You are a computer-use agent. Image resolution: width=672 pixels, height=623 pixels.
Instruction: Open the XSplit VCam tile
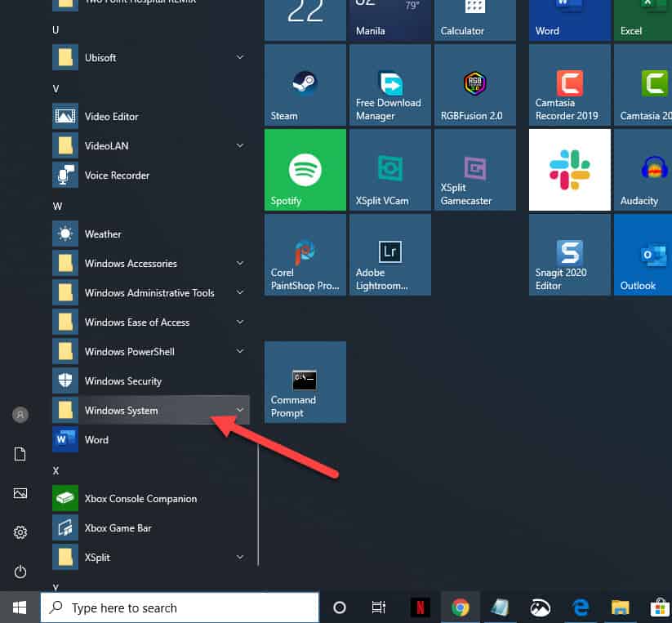[x=390, y=170]
